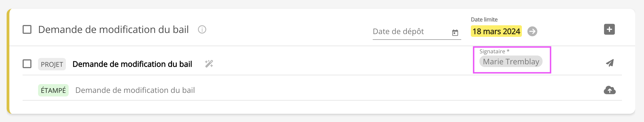Viewport: 644px width, 122px height.
Task: Click the magic wand icon in the PROJET row
Action: 209,64
